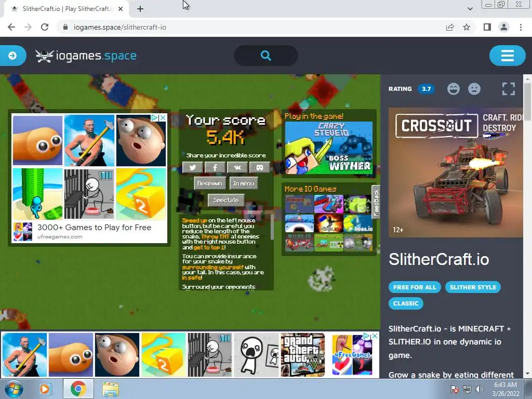
Task: Select the FREE FOR ALL tag
Action: point(415,287)
